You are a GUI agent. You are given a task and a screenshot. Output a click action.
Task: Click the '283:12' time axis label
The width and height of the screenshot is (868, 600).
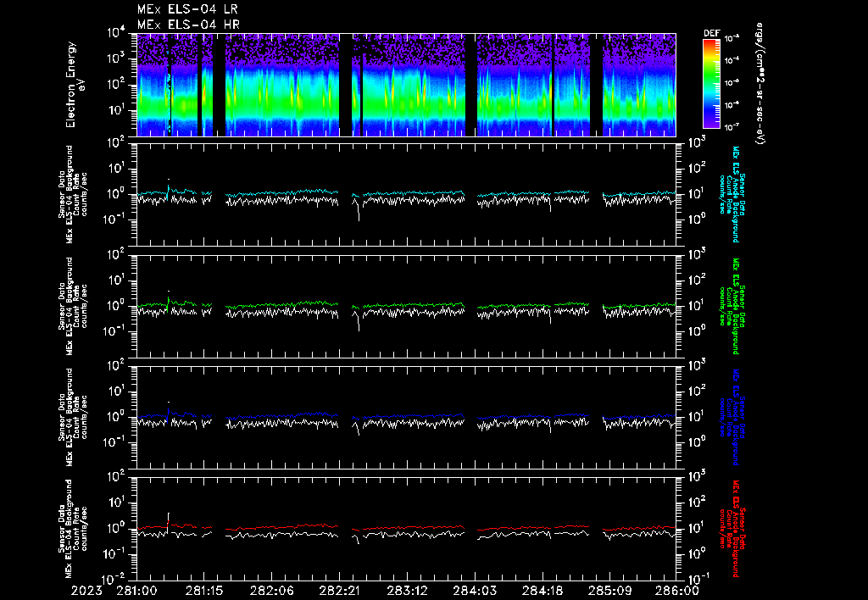tap(407, 591)
